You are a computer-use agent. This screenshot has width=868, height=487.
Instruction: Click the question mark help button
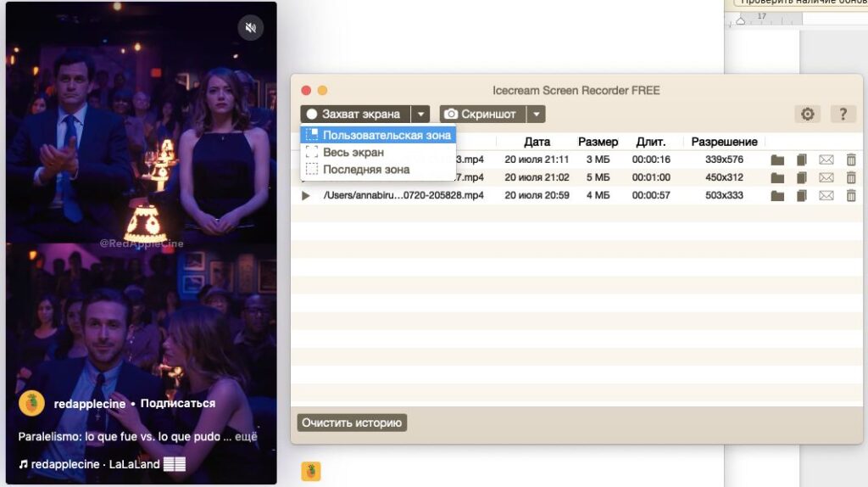(843, 114)
